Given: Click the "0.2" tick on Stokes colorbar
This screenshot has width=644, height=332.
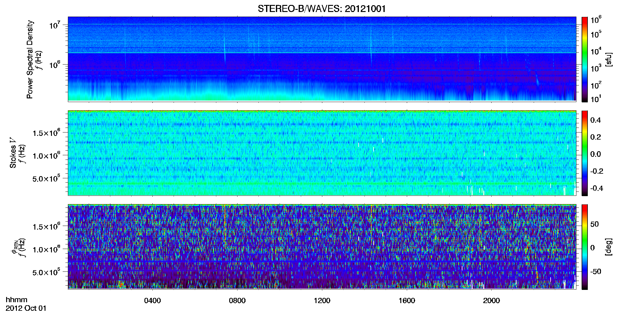Looking at the screenshot, I should tap(595, 137).
